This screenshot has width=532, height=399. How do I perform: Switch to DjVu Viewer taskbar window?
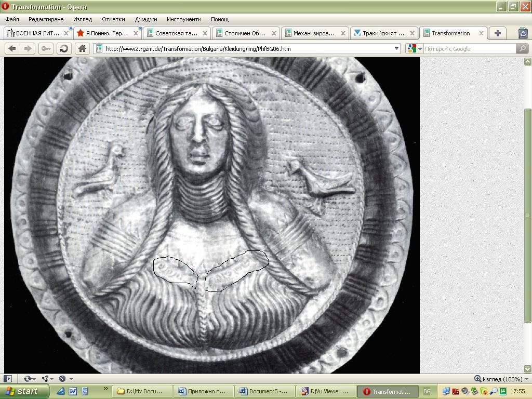point(326,391)
